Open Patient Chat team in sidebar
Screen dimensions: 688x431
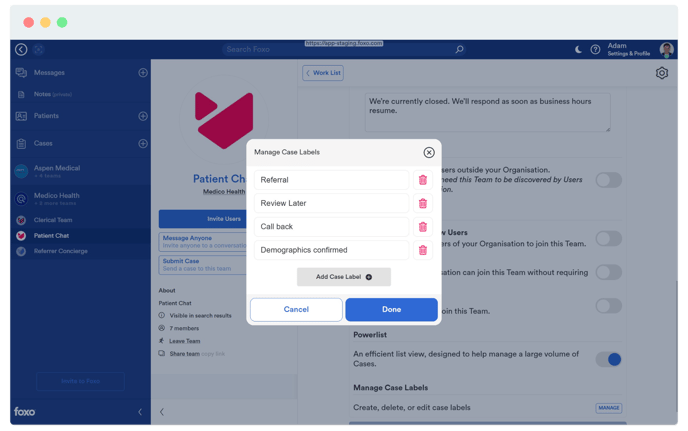pyautogui.click(x=52, y=236)
